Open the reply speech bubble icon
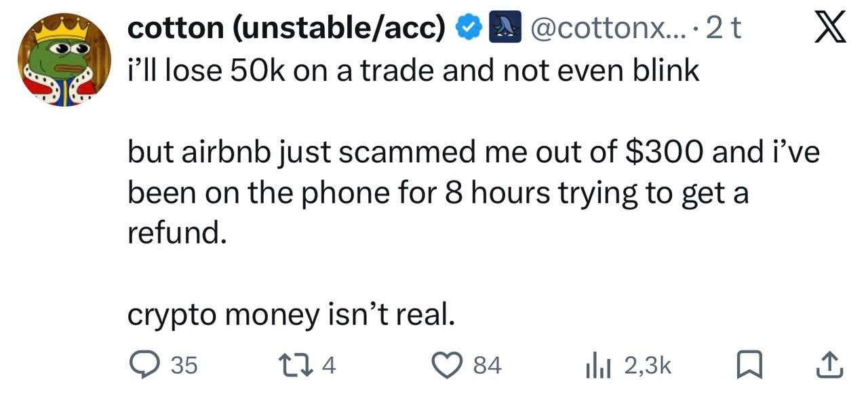 click(x=143, y=366)
